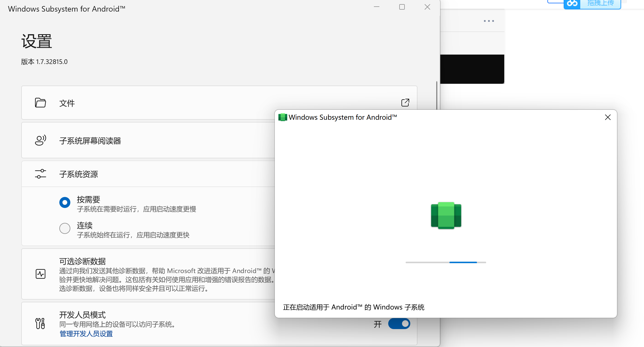
Task: Click the black thumbnail area in the background window
Action: tap(472, 69)
